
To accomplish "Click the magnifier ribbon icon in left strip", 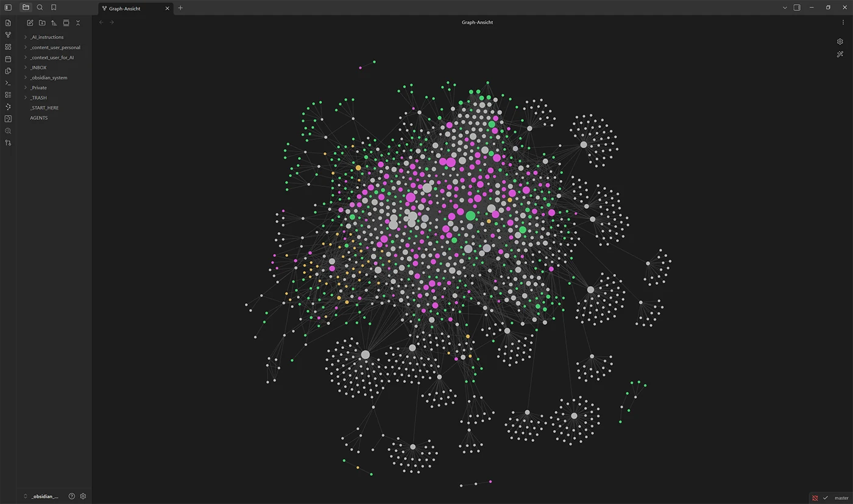I will 8,131.
